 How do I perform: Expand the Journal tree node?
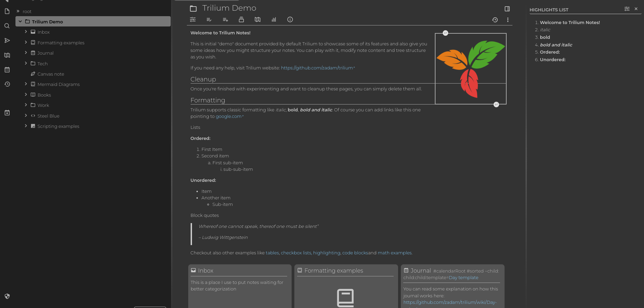click(x=26, y=53)
